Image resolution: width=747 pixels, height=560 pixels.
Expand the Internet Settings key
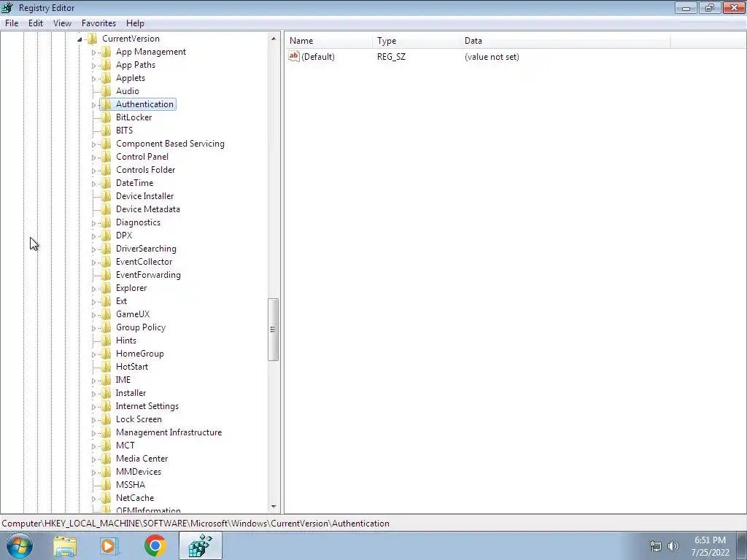tap(93, 407)
